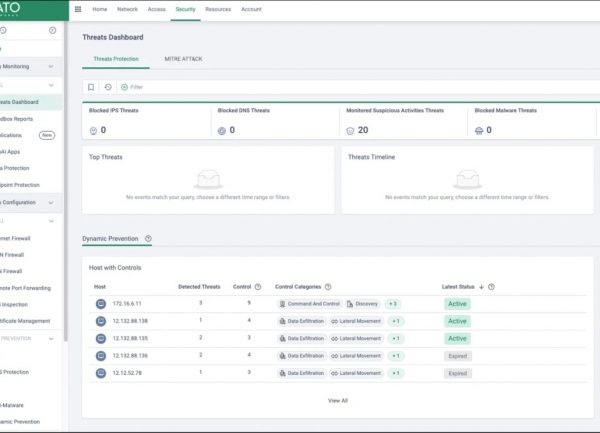
Task: Click the Blocked IPS Threats icon
Action: pos(93,131)
